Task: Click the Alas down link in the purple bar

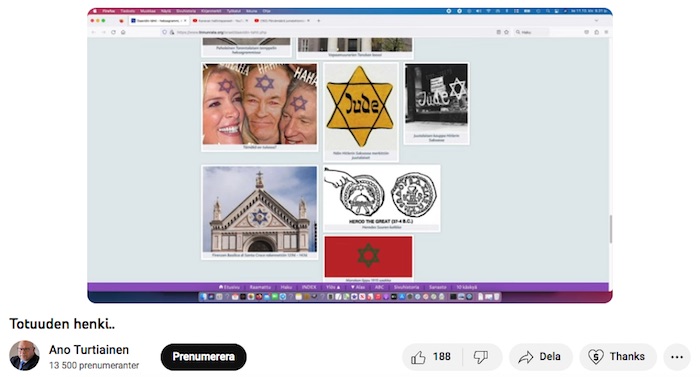Action: coord(358,287)
